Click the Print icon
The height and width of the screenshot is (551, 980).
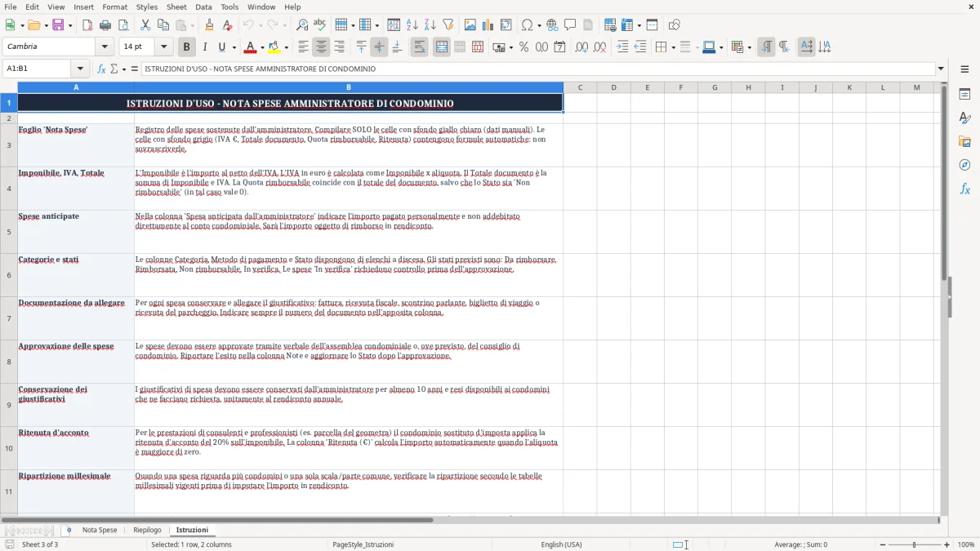105,25
